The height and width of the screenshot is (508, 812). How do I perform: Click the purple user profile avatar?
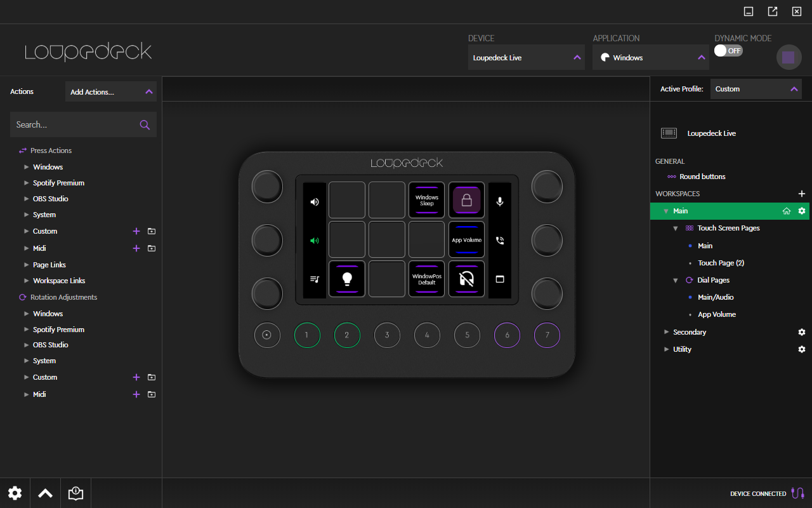click(x=789, y=57)
